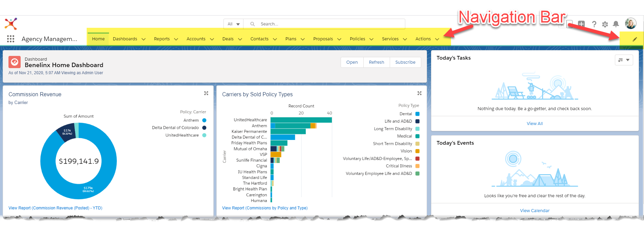
Task: Open the user profile avatar
Action: click(x=630, y=23)
